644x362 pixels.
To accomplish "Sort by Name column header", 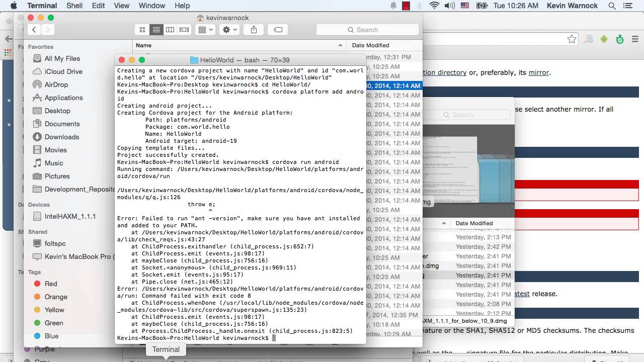I will tap(239, 45).
